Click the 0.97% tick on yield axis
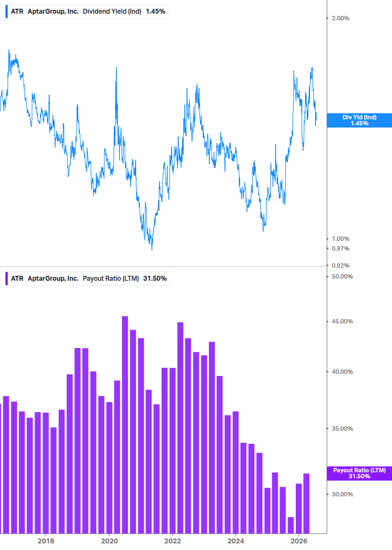The image size is (392, 550). pyautogui.click(x=341, y=248)
